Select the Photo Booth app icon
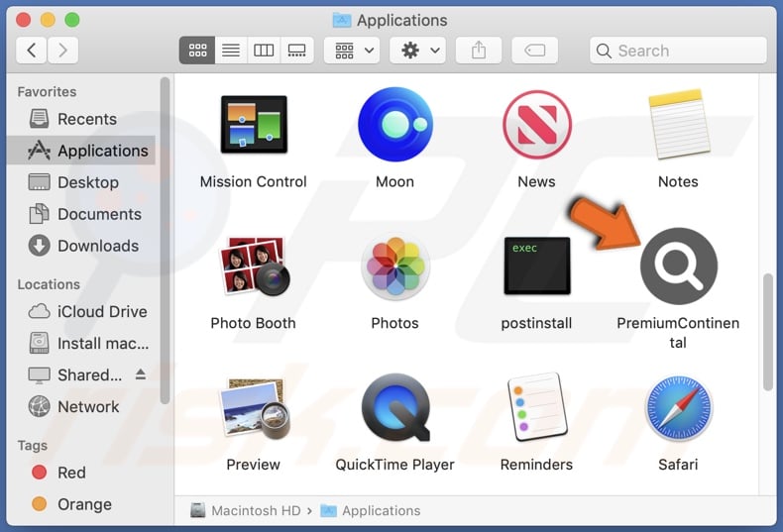 [254, 266]
